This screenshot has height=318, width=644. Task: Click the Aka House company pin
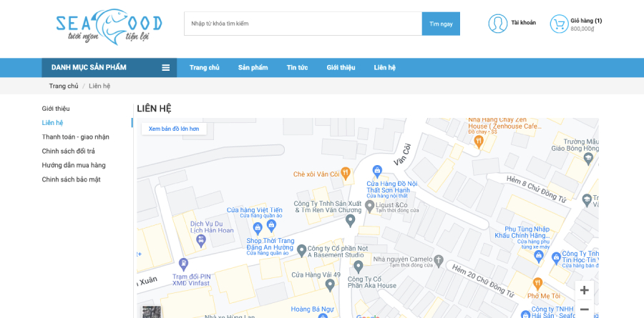(x=358, y=267)
